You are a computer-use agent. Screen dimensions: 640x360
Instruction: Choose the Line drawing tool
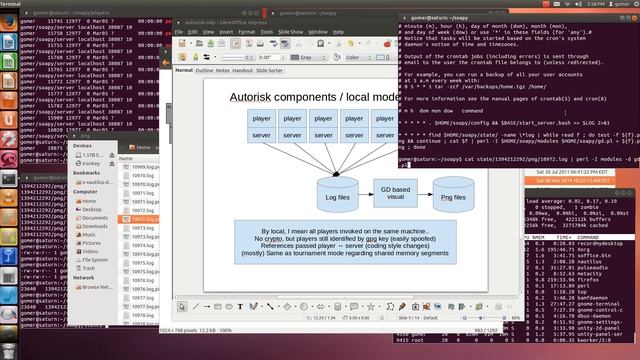[x=196, y=307]
